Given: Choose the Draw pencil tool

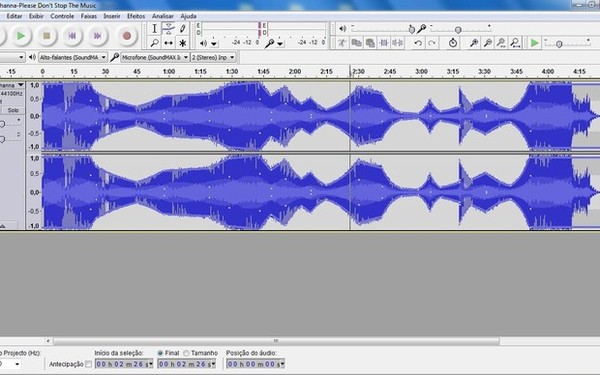Looking at the screenshot, I should (x=183, y=29).
